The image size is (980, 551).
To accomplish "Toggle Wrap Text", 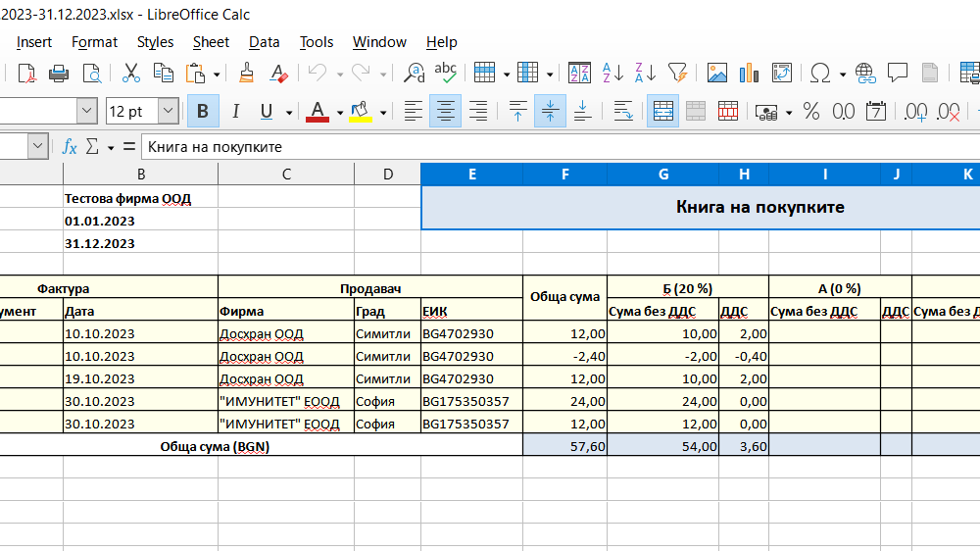I will [623, 112].
